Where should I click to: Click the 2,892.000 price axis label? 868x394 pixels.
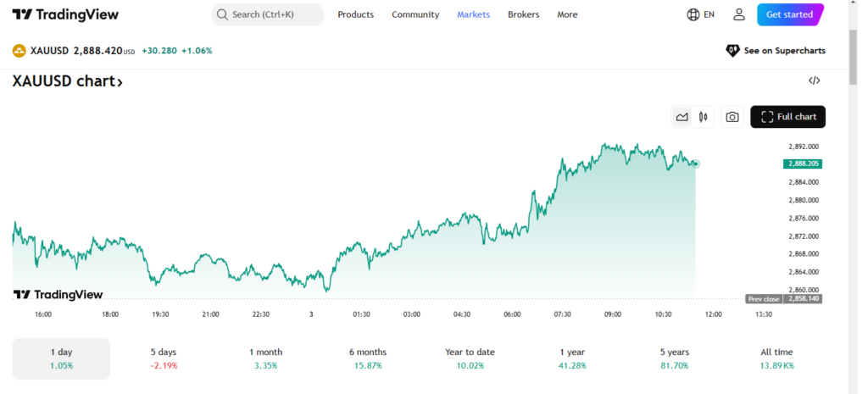804,147
